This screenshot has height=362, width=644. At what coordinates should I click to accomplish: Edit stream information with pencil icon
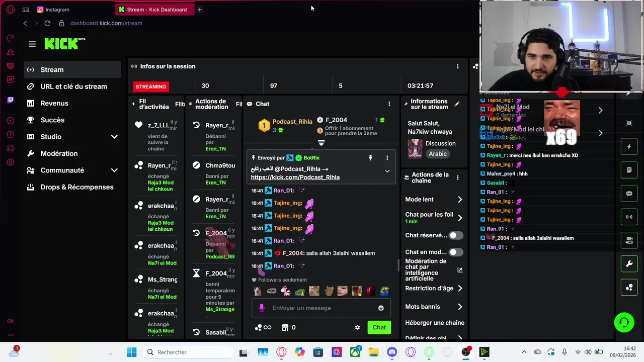(x=457, y=104)
